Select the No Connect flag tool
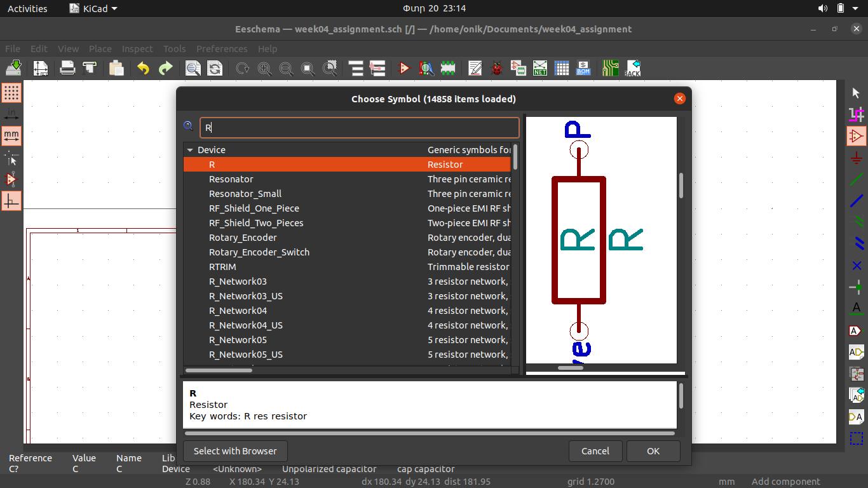This screenshot has width=868, height=488. pos(857,266)
